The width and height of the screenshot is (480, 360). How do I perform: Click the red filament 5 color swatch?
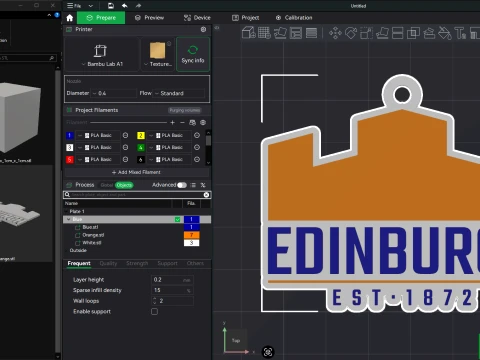[x=69, y=159]
